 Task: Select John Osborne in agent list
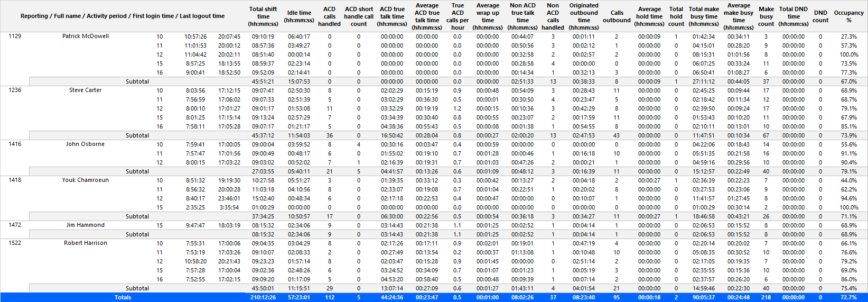85,144
